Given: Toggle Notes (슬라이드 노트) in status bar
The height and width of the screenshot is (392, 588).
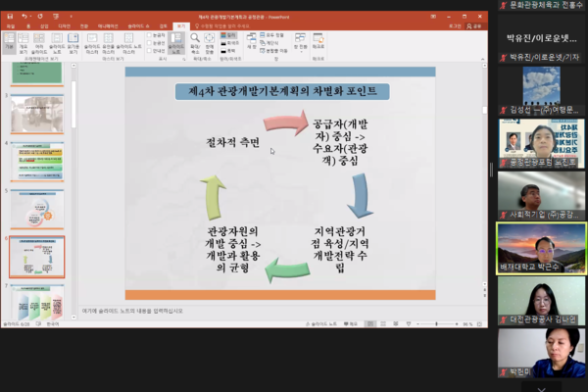Looking at the screenshot, I should [x=321, y=324].
